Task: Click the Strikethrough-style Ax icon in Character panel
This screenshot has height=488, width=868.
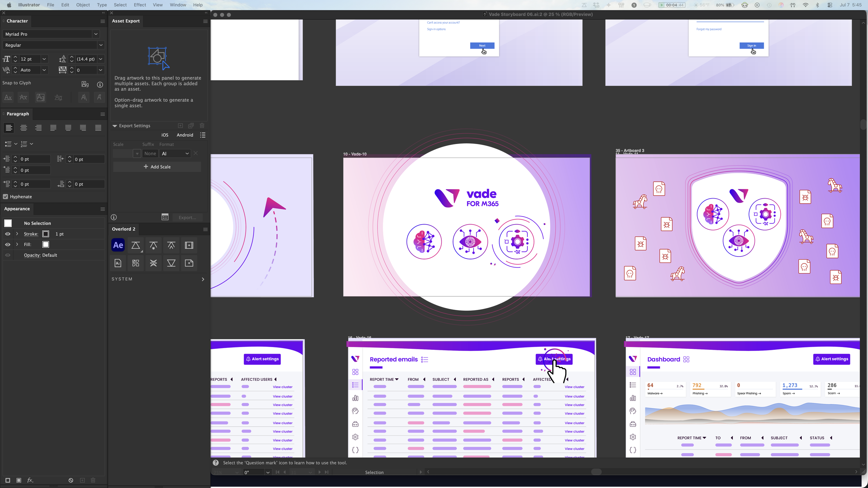Action: coord(23,98)
